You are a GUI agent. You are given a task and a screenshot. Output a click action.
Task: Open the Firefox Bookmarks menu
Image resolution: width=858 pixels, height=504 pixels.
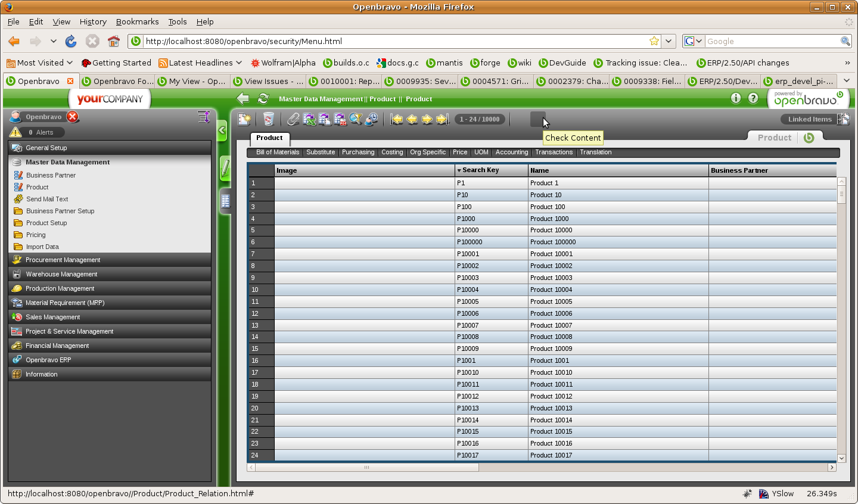(x=137, y=21)
